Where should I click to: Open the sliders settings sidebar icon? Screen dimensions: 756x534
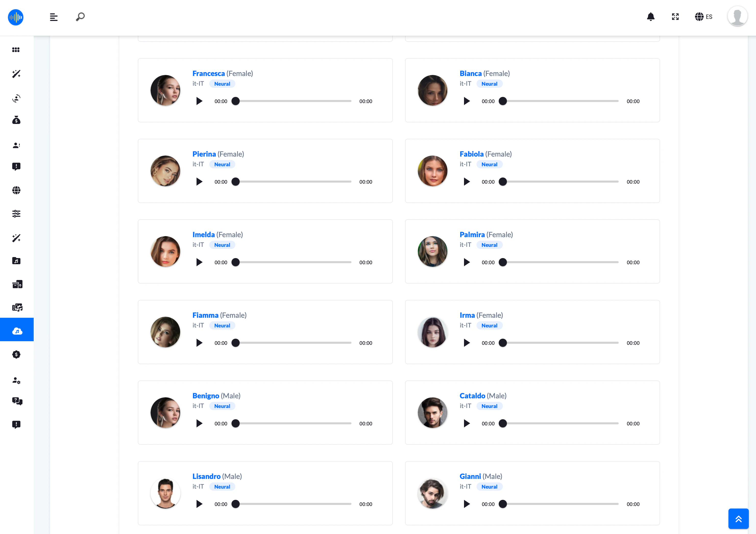16,214
